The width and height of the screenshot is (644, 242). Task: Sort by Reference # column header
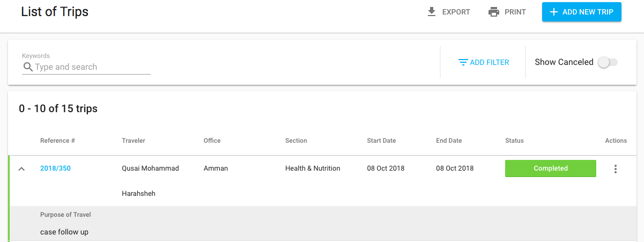57,141
